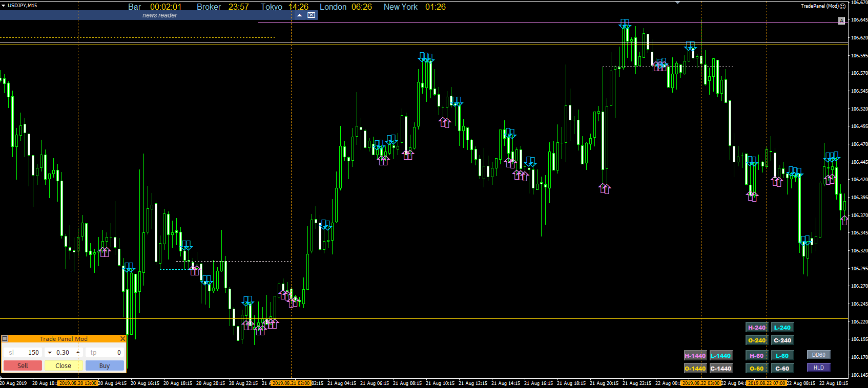Select the 2019.08.20 13:00 time marker label
Image resolution: width=868 pixels, height=388 pixels.
[77, 383]
